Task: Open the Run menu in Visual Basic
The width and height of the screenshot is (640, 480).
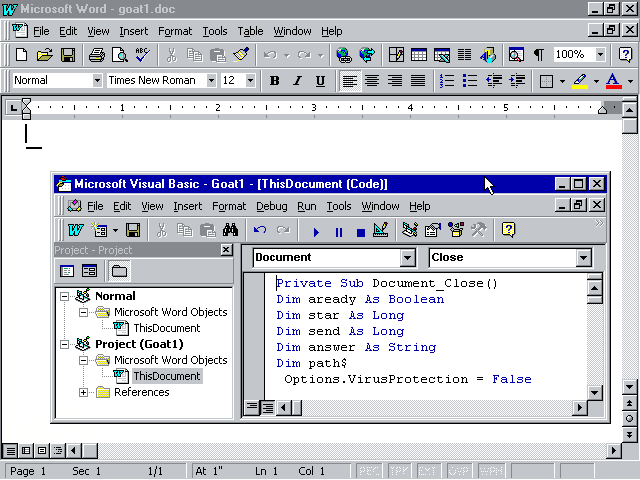Action: tap(307, 207)
